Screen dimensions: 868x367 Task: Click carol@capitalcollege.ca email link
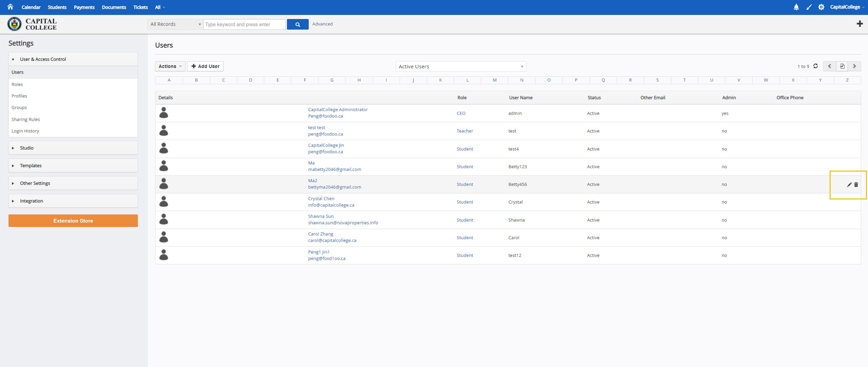(x=332, y=240)
